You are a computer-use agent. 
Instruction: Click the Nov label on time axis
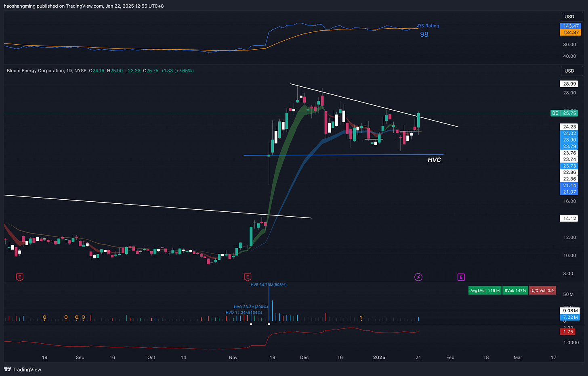233,357
